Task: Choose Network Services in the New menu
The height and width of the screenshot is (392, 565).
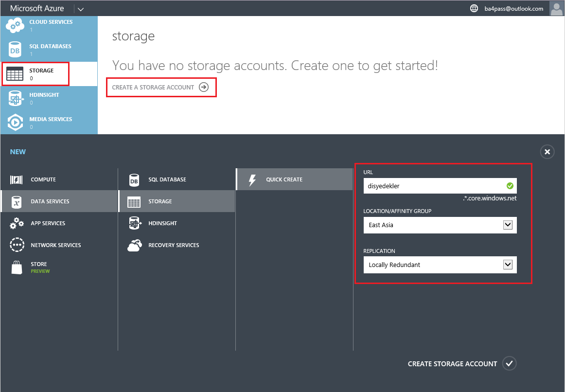Action: coord(59,245)
